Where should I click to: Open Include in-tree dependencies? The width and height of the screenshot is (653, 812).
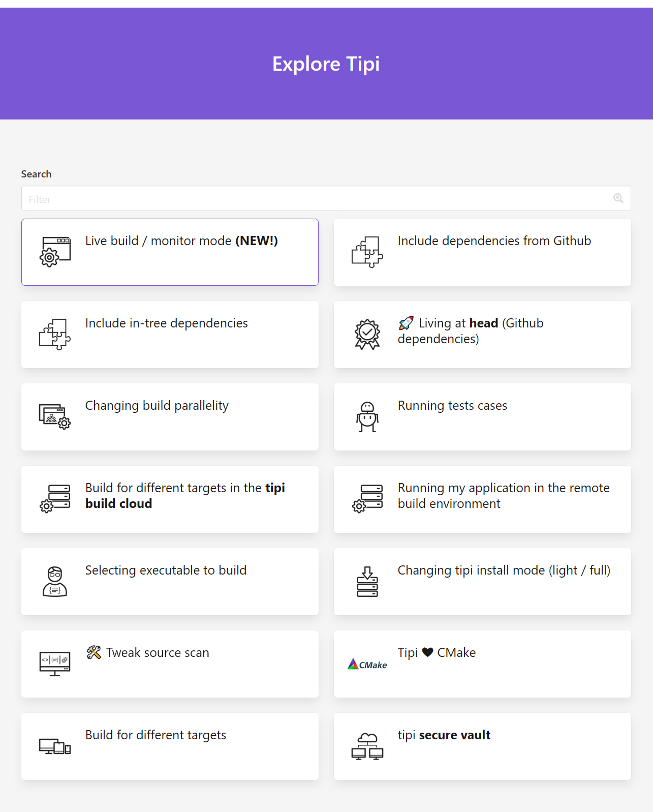coord(166,323)
